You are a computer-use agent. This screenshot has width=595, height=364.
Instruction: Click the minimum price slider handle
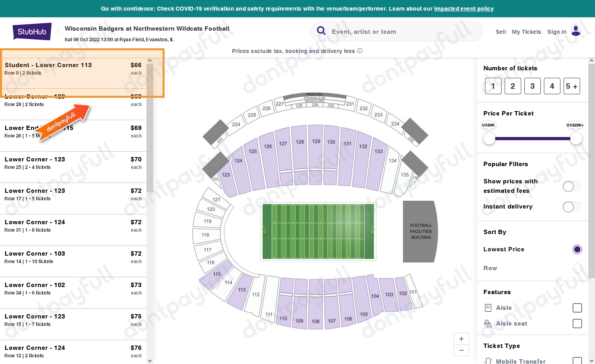[x=489, y=138]
